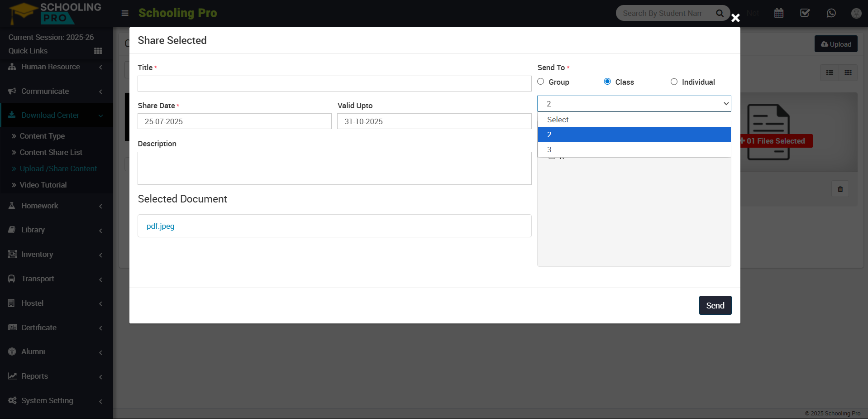The width and height of the screenshot is (868, 419).
Task: Open Content Share List submenu item
Action: pyautogui.click(x=51, y=152)
